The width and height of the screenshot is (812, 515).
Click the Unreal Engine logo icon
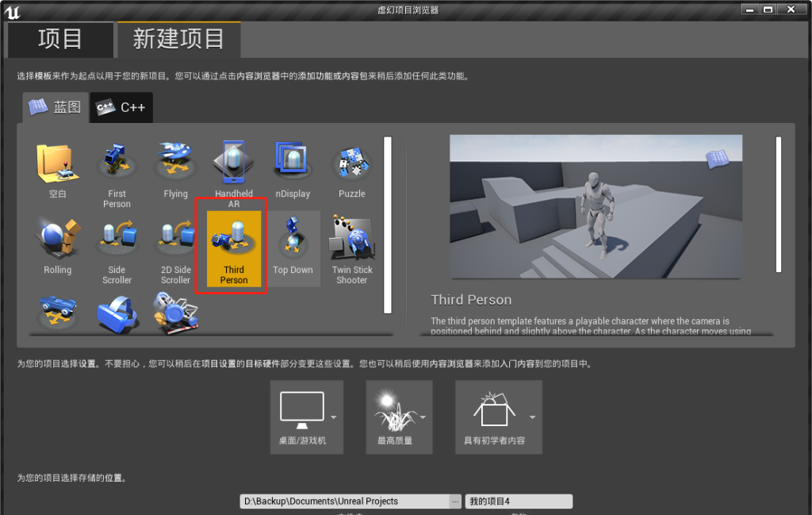click(x=13, y=11)
